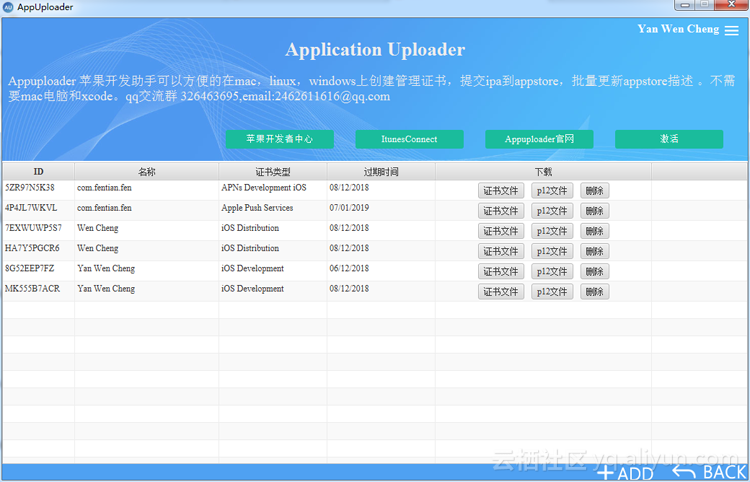Open Appuploader官网 button
Screen dimensions: 750x482
tap(539, 139)
